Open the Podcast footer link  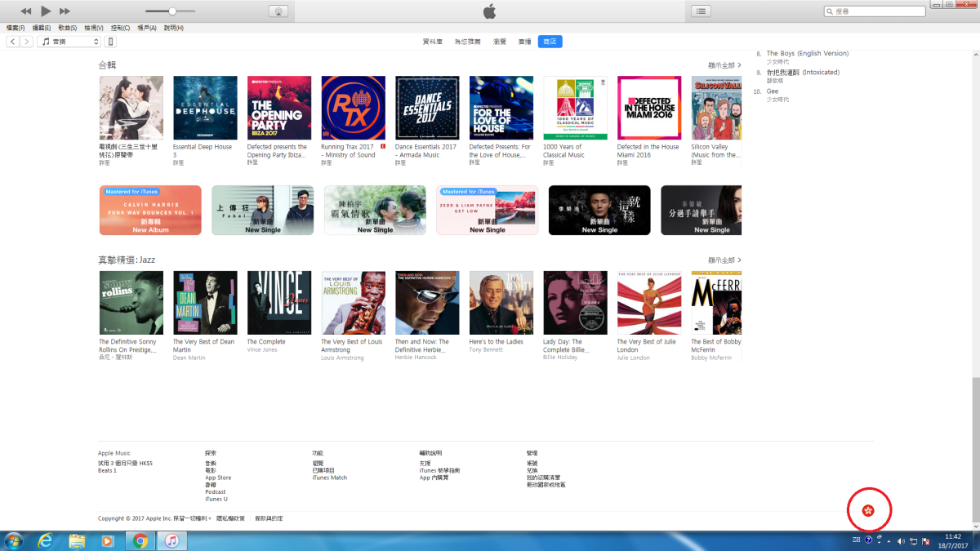click(216, 491)
